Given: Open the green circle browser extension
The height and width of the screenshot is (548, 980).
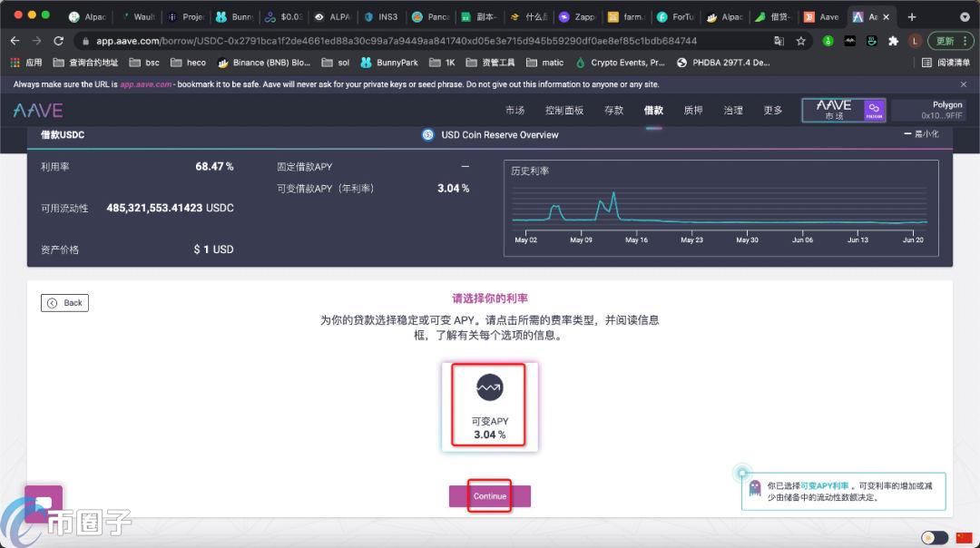Looking at the screenshot, I should [x=828, y=41].
